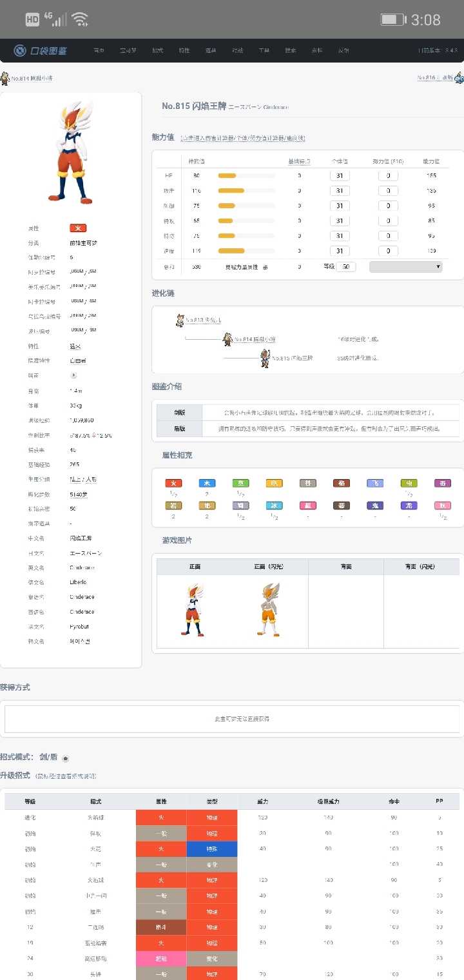Click the French name Pyrobut
Screen dimensions: 464x980
click(x=81, y=626)
